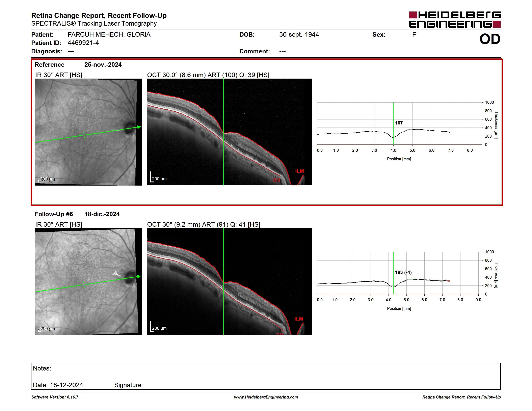Click the footer text Retina Change Report, Recent Follow-Up
Viewport: 532px width, 411px height.
pyautogui.click(x=462, y=397)
